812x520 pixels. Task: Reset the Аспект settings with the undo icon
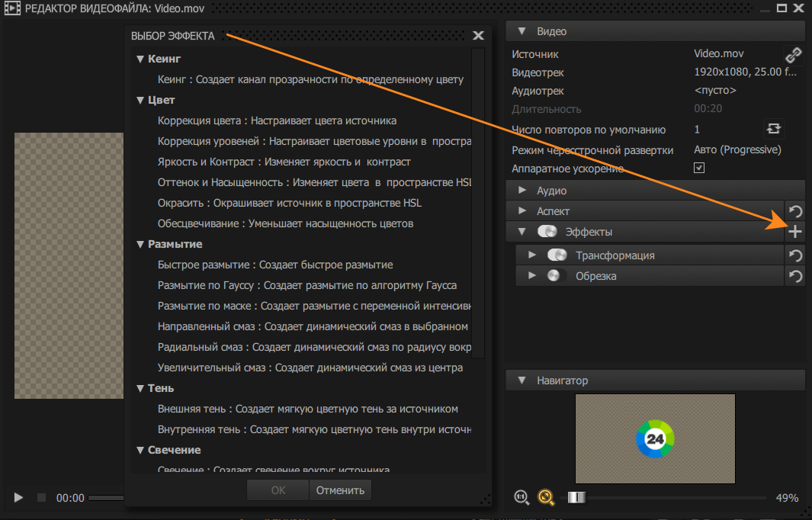click(794, 212)
